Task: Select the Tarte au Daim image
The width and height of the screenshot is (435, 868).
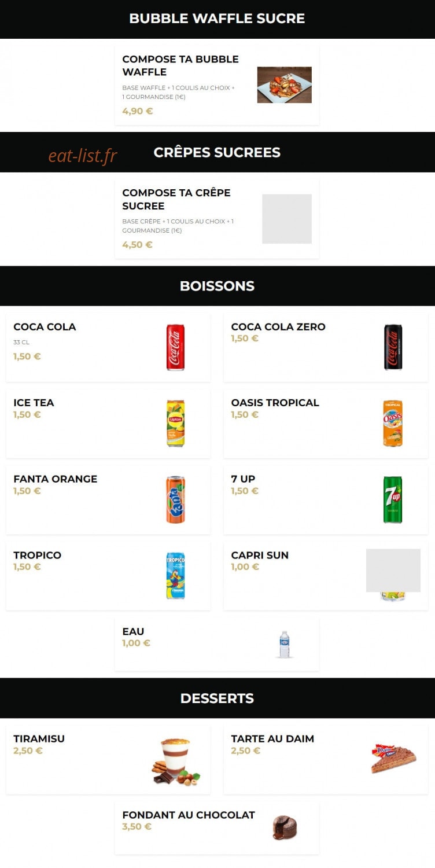Action: point(393,759)
